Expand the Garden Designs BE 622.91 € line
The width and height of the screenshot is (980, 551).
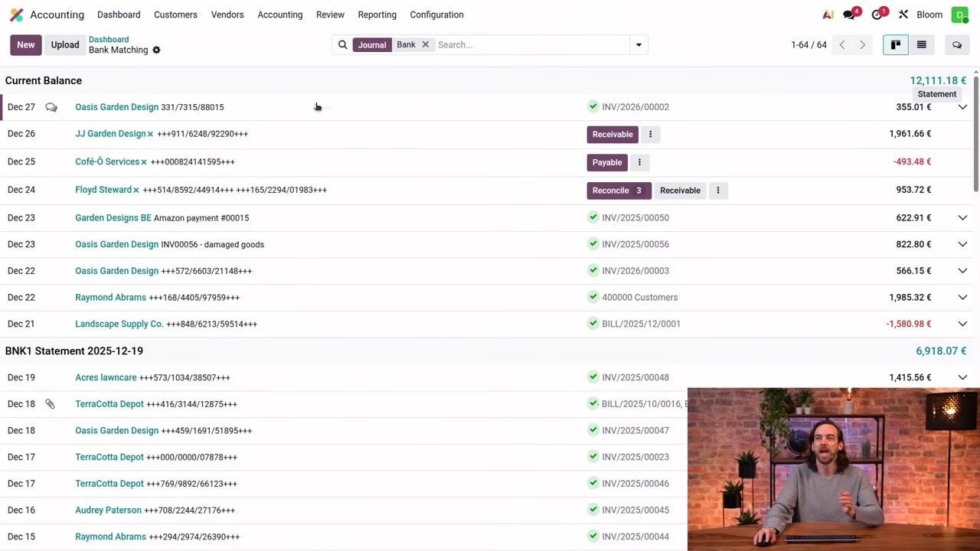962,218
